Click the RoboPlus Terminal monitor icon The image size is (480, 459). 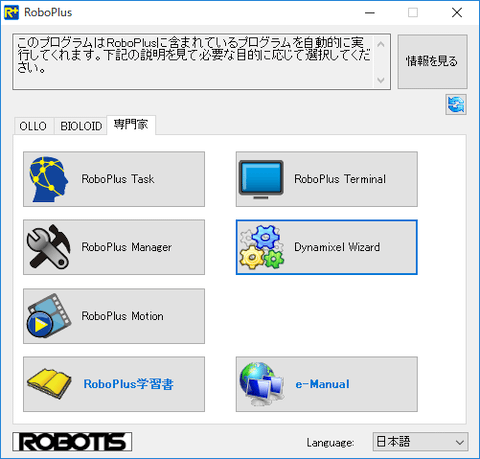tap(261, 179)
